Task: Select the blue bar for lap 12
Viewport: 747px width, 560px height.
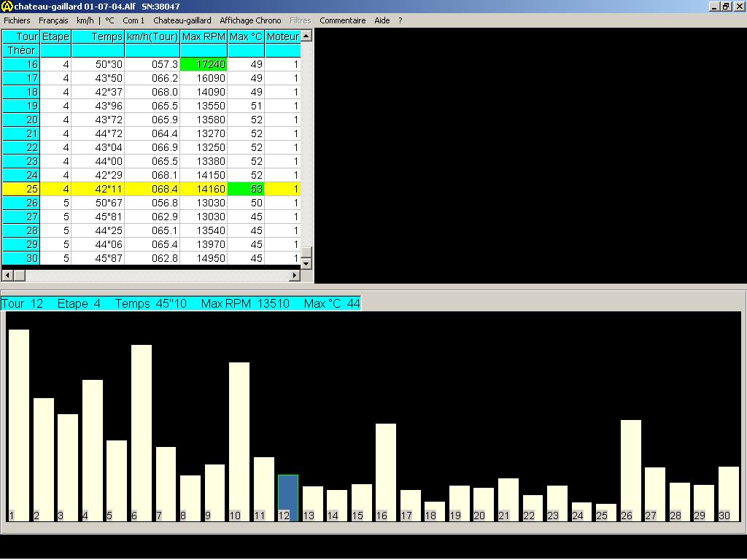Action: point(288,496)
